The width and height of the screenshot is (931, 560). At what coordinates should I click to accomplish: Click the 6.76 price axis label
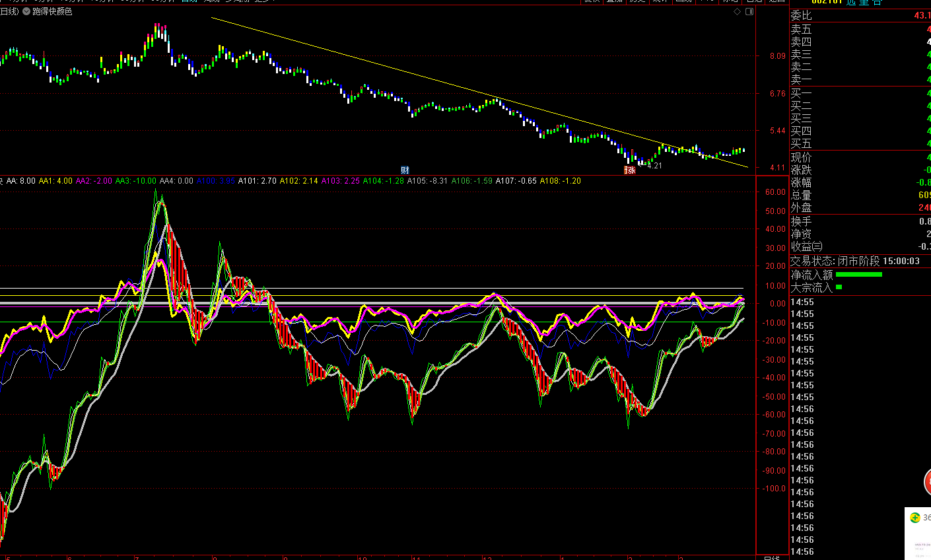778,94
